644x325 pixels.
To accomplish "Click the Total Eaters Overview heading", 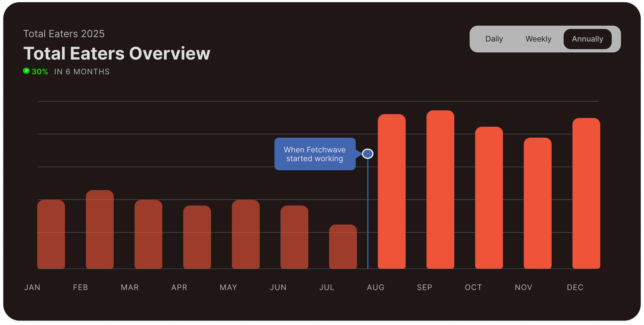I will click(x=117, y=53).
